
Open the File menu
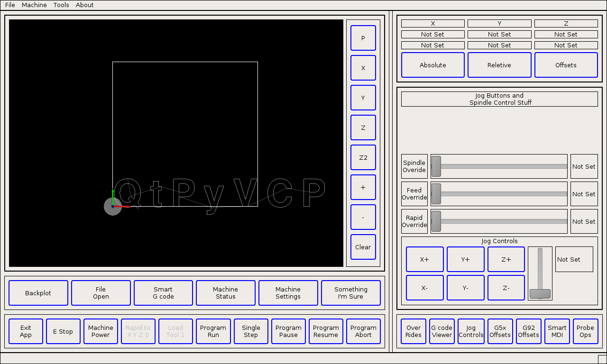10,5
